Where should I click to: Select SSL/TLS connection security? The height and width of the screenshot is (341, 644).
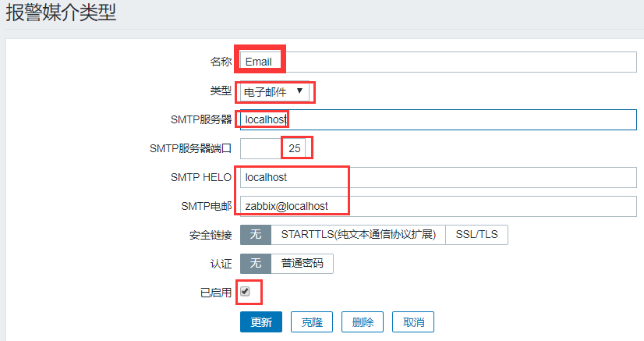[x=476, y=235]
